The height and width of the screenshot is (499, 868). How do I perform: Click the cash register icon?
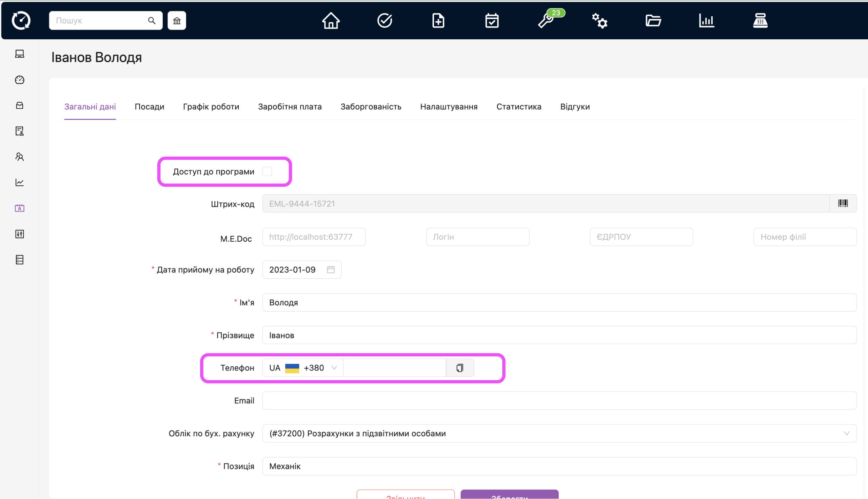[x=760, y=21]
